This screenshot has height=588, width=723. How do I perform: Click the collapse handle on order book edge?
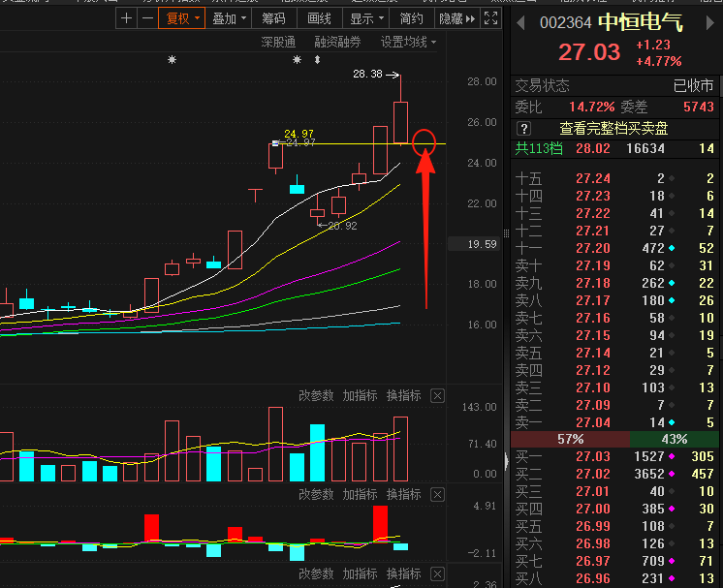(x=507, y=461)
